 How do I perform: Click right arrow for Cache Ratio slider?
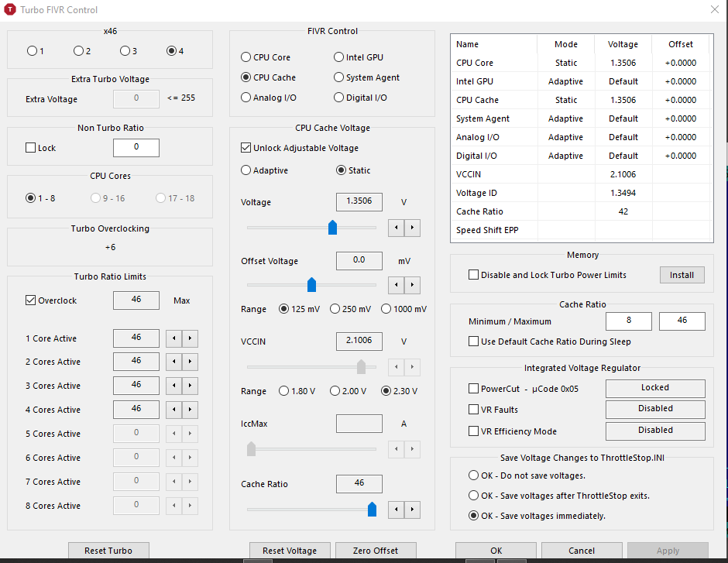click(412, 510)
